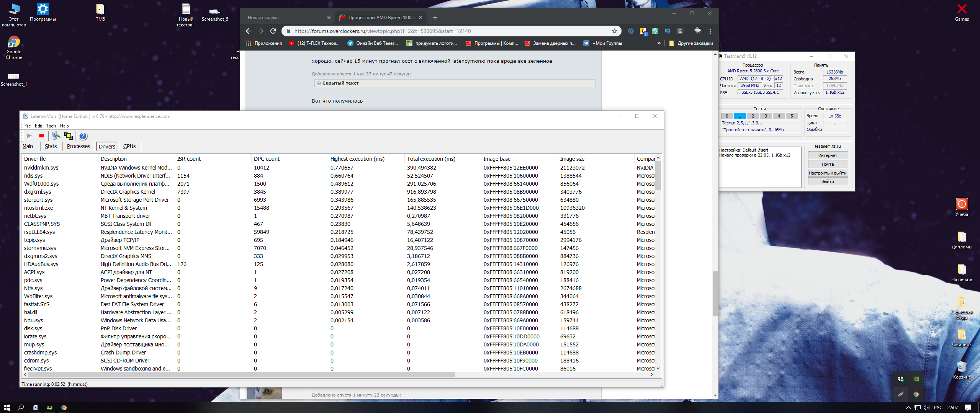Image resolution: width=980 pixels, height=413 pixels.
Task: Click the driver list vertical scrollbar thumb
Action: click(658, 175)
